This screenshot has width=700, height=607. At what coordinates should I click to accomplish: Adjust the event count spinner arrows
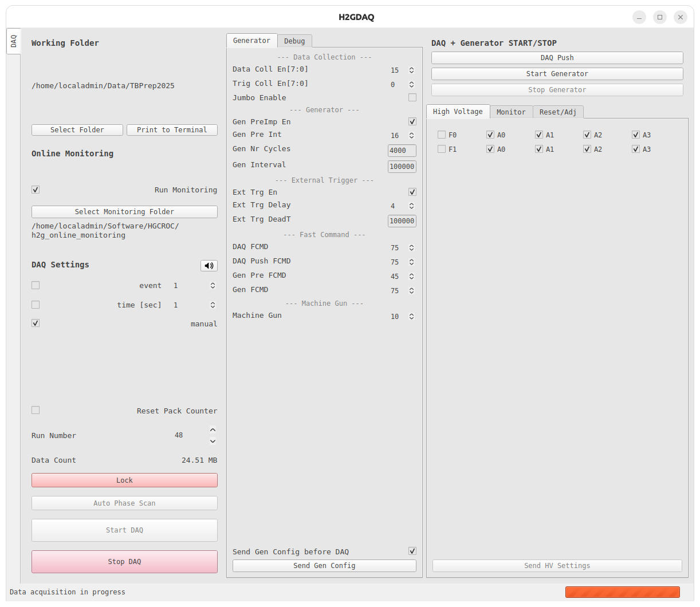click(213, 285)
